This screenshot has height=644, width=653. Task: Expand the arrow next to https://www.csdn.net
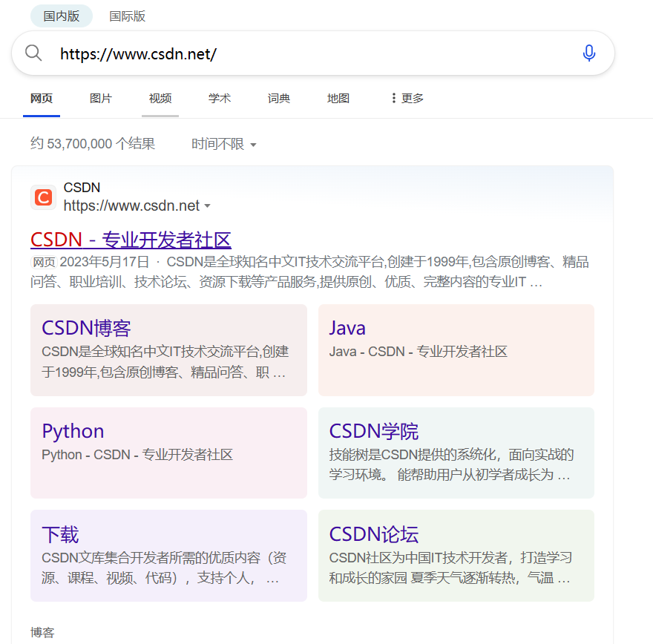207,206
